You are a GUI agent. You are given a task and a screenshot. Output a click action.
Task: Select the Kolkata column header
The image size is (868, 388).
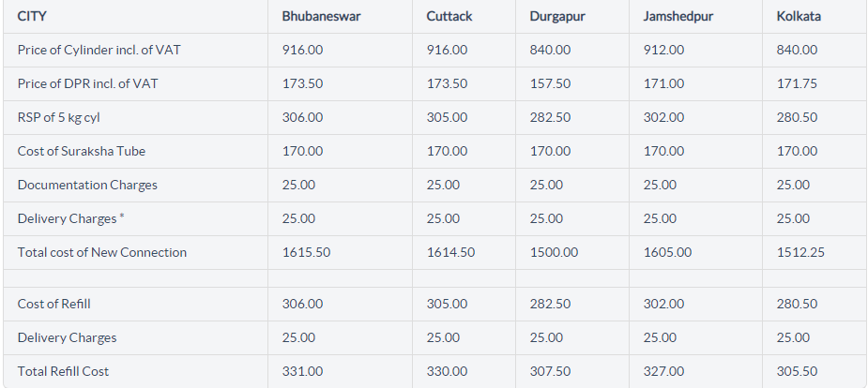[x=799, y=16]
